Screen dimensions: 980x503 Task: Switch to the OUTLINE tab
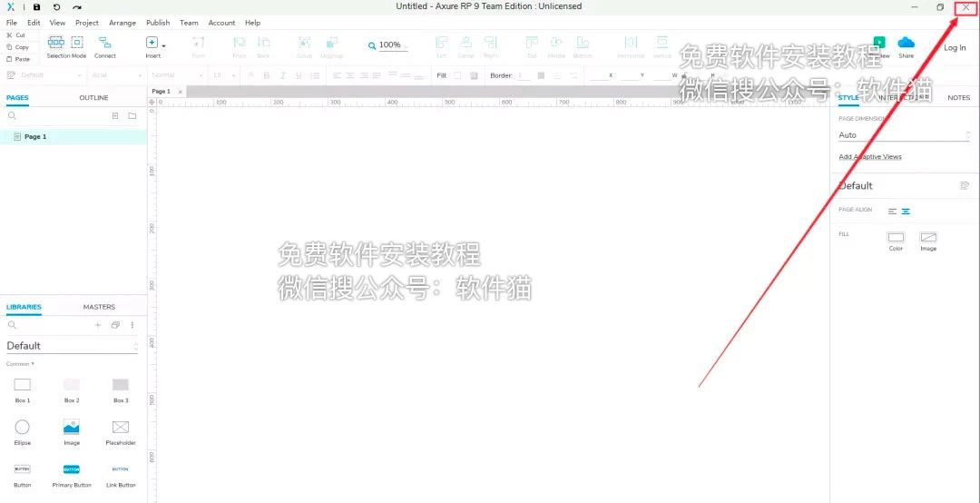click(93, 97)
